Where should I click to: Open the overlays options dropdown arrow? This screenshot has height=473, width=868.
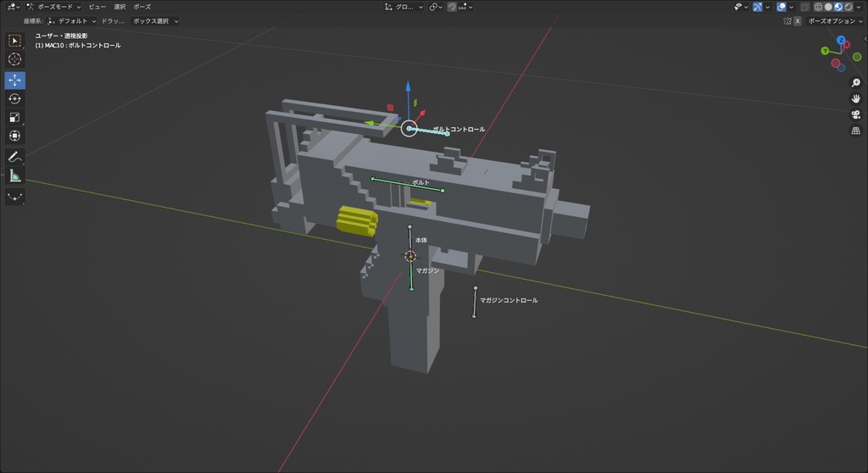tap(791, 7)
